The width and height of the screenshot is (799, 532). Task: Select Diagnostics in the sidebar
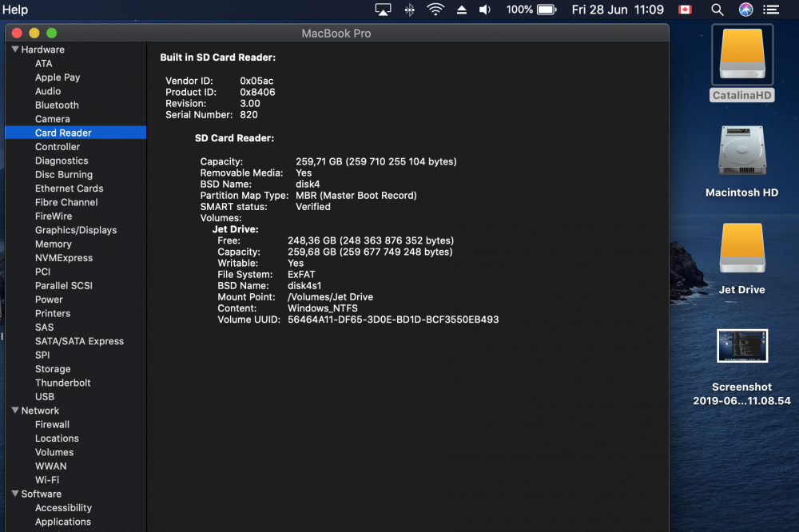(62, 161)
